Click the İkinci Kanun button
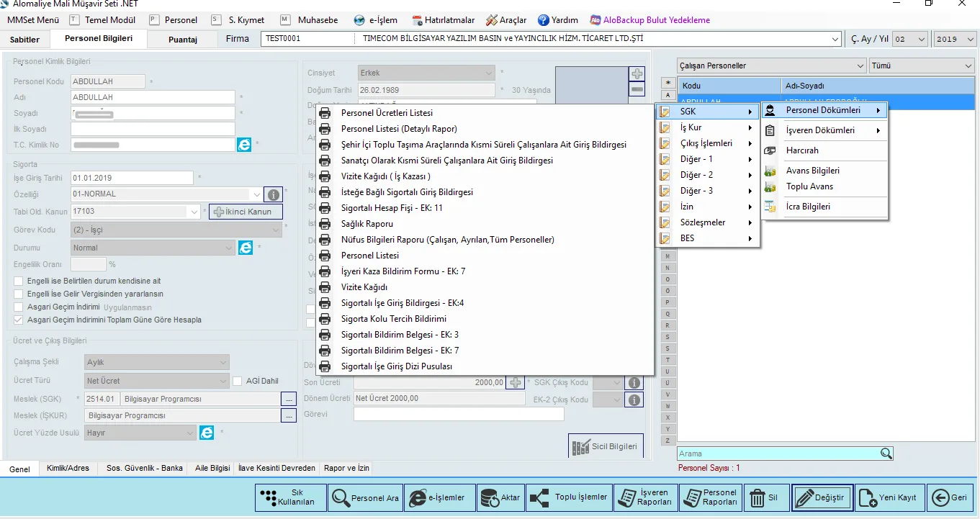Image resolution: width=980 pixels, height=519 pixels. point(246,212)
